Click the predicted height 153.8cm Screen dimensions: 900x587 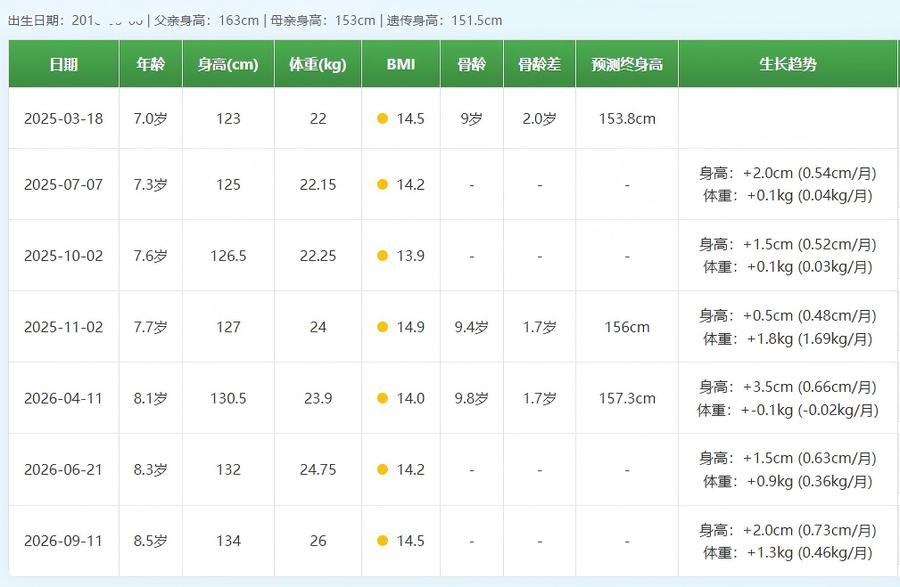pyautogui.click(x=627, y=119)
